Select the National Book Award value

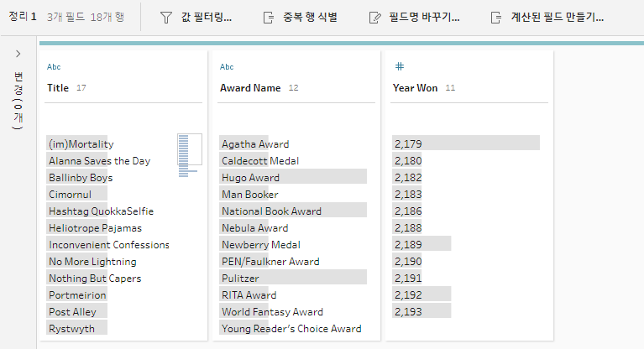point(271,211)
